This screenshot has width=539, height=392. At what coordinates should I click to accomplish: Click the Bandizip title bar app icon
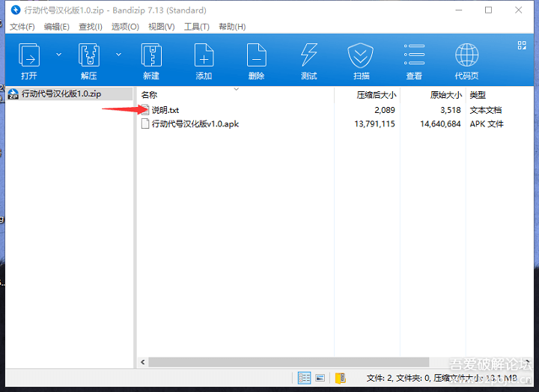point(16,10)
